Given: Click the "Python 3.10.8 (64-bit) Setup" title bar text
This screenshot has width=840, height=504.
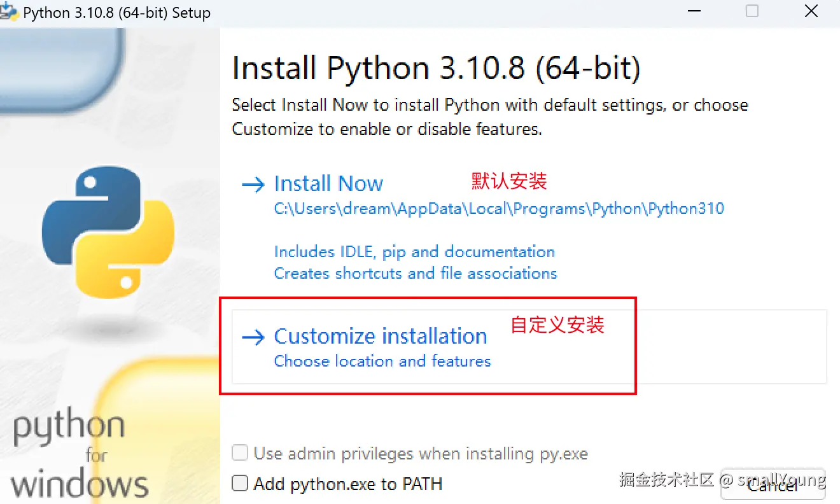Looking at the screenshot, I should 116,13.
